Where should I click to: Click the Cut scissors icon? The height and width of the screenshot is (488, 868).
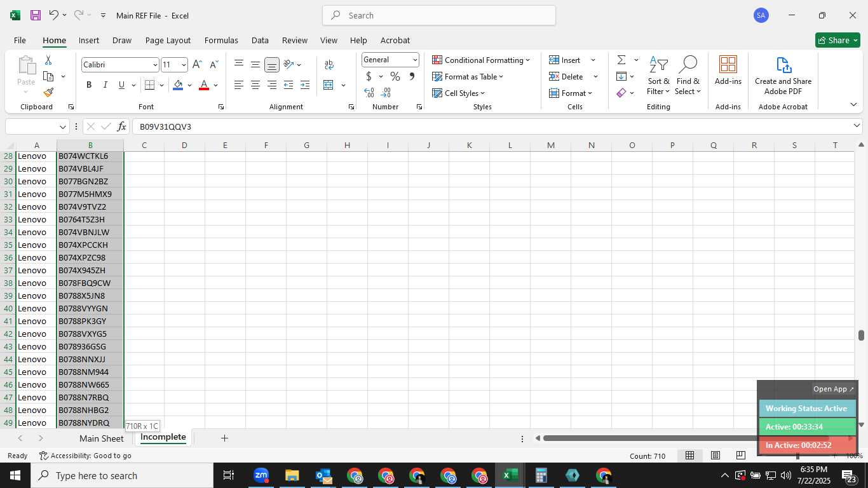point(48,60)
